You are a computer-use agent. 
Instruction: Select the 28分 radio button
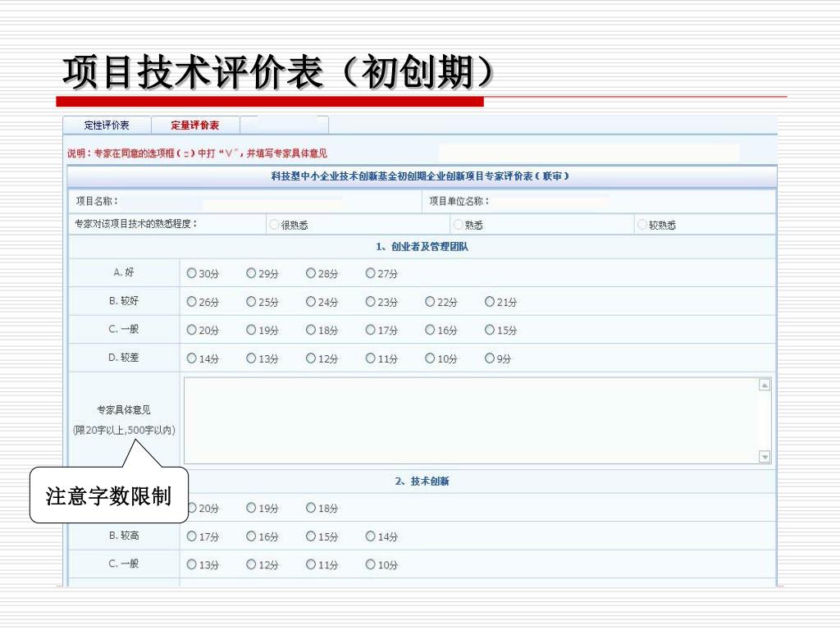click(x=311, y=273)
